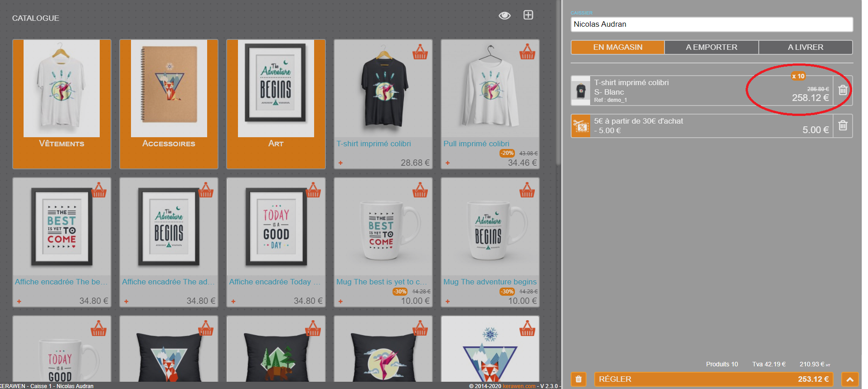Expand plus on Mug The adventure begins tile
This screenshot has height=389, width=868.
coord(447,301)
